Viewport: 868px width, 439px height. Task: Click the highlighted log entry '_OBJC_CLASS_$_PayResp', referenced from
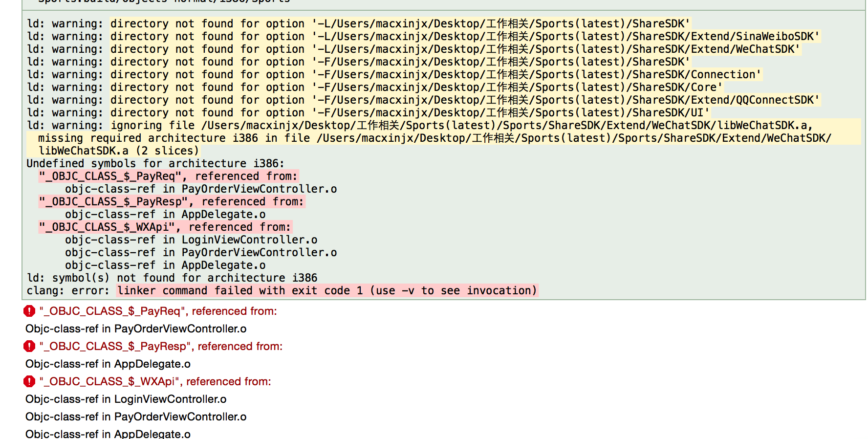172,201
